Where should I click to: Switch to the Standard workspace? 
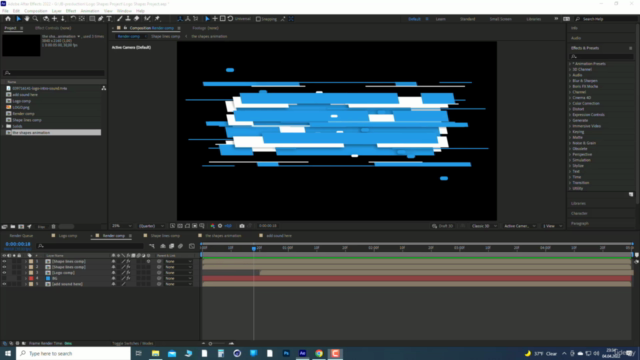point(467,19)
